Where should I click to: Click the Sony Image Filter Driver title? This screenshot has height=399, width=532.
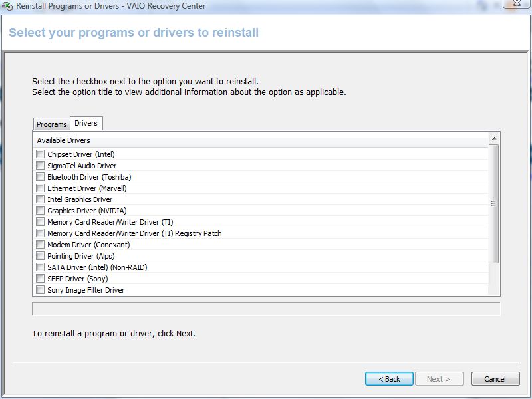coord(86,290)
